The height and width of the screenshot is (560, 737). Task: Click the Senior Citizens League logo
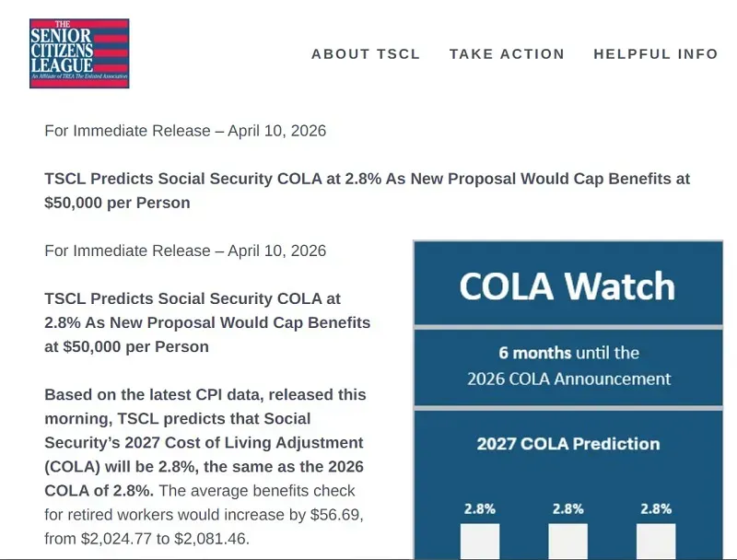[78, 50]
